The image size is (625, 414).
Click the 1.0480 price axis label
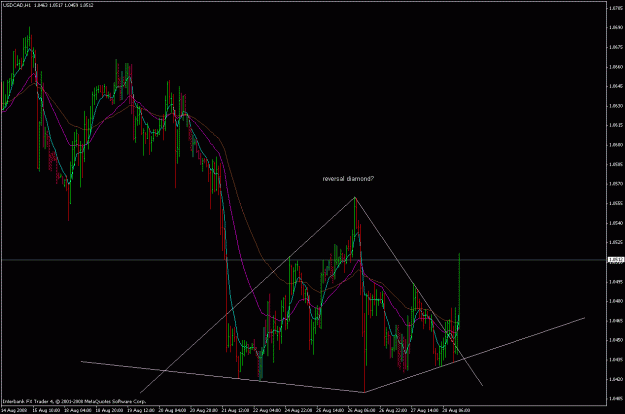pyautogui.click(x=616, y=301)
